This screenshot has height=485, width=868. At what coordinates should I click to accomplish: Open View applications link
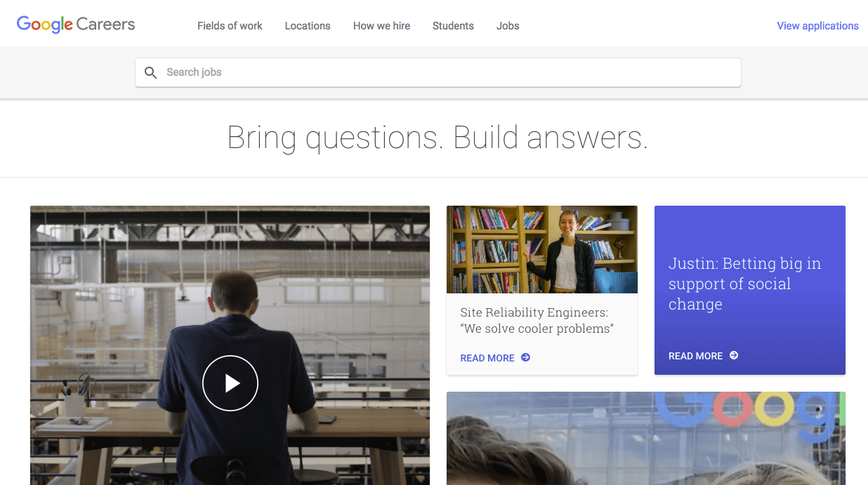(817, 26)
